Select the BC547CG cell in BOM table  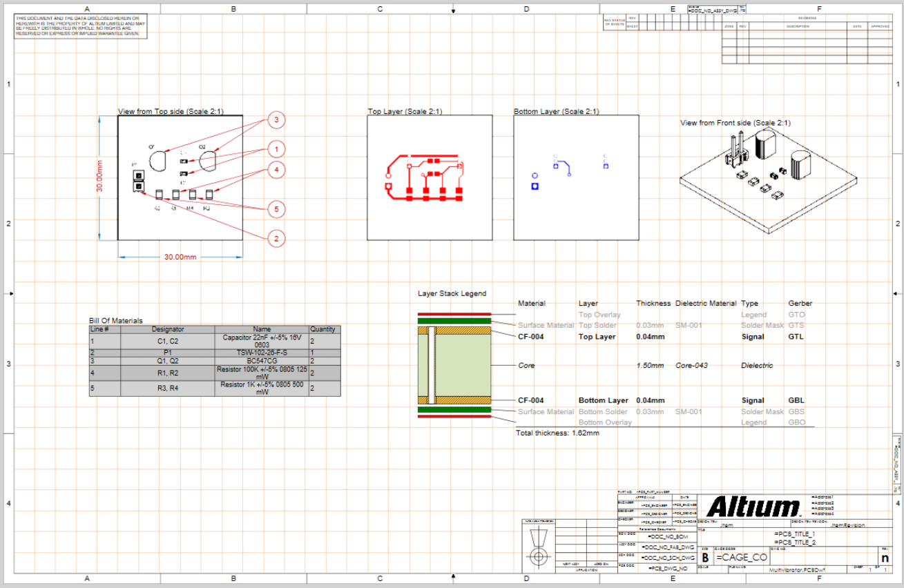262,361
